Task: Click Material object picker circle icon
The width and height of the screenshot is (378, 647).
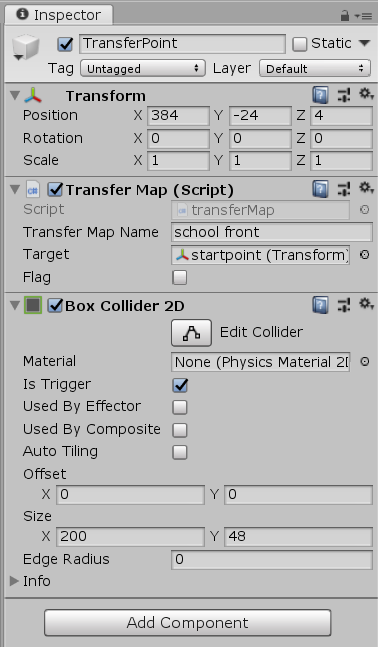Action: (364, 362)
